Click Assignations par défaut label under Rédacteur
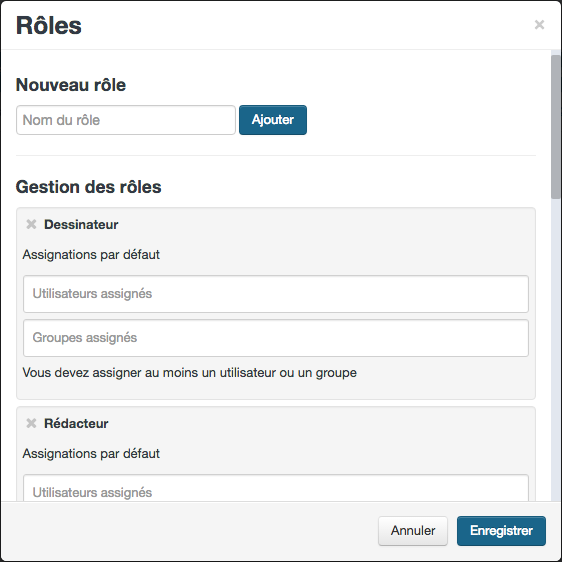Screen dimensions: 562x562 point(91,454)
